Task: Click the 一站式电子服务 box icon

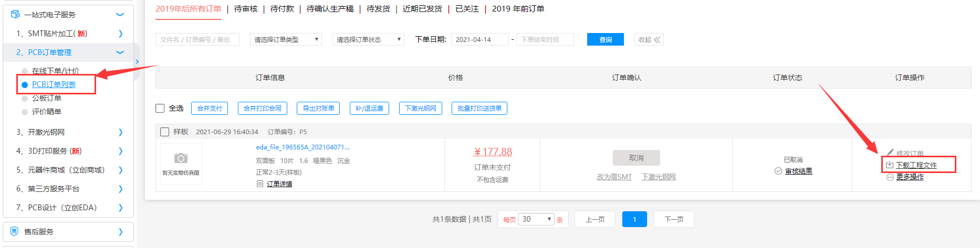Action: coord(15,14)
